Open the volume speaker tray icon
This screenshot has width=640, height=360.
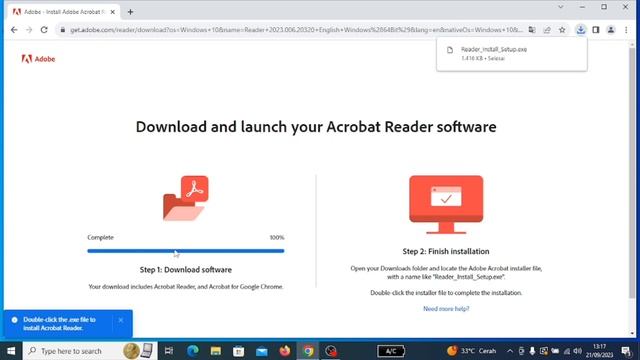[578, 351]
